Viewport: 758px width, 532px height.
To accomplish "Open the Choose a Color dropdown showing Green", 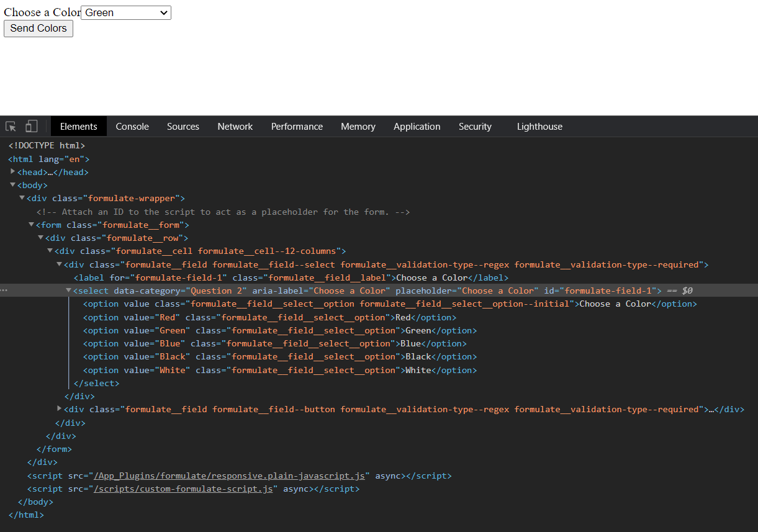I will click(126, 12).
